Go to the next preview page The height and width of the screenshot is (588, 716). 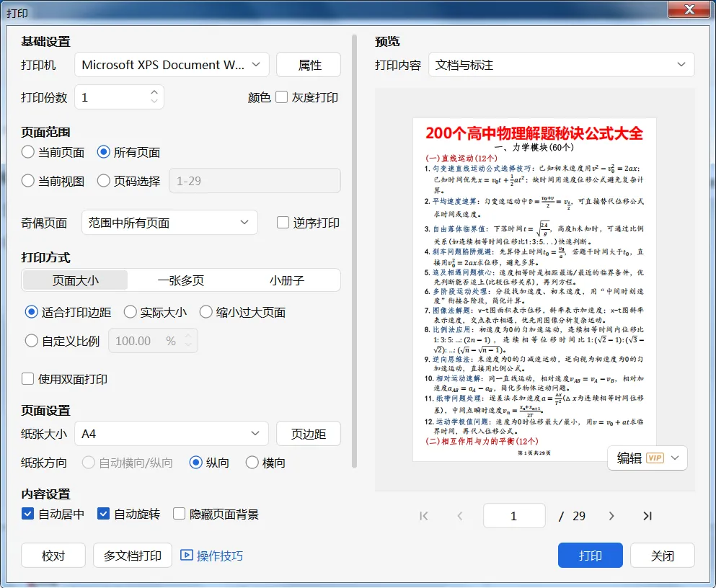coord(611,516)
